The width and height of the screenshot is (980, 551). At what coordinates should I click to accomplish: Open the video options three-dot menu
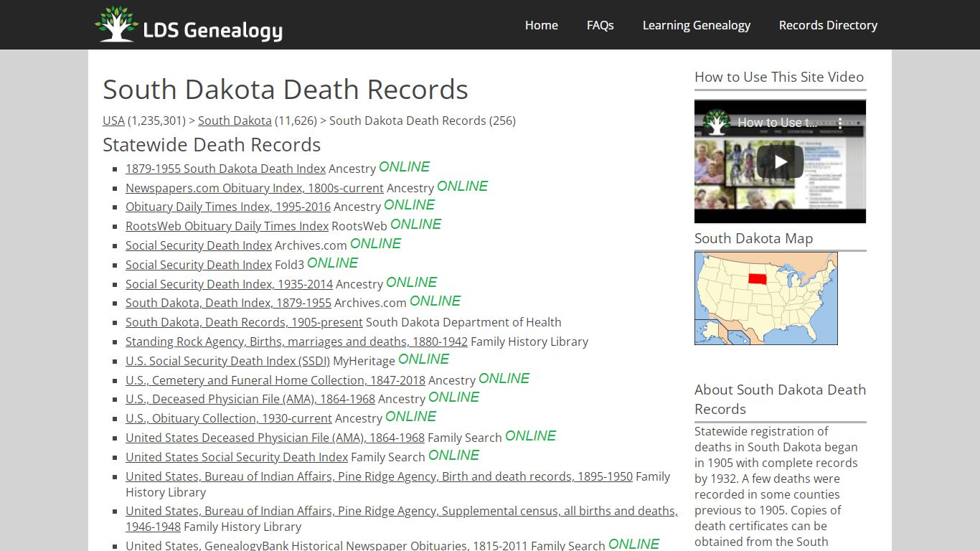(841, 123)
